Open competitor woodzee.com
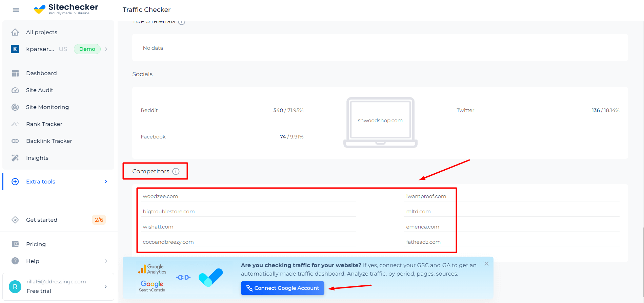Screen dimensions: 644x303 (160, 196)
